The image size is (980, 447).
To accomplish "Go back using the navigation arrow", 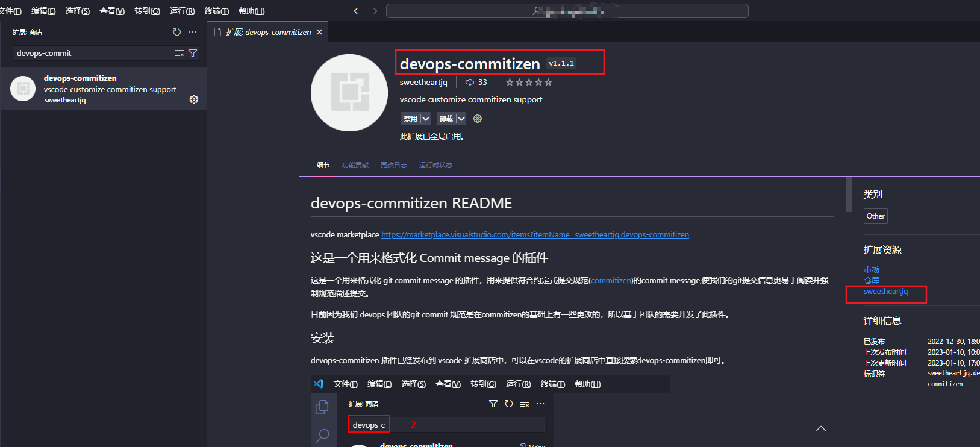I will [x=358, y=11].
